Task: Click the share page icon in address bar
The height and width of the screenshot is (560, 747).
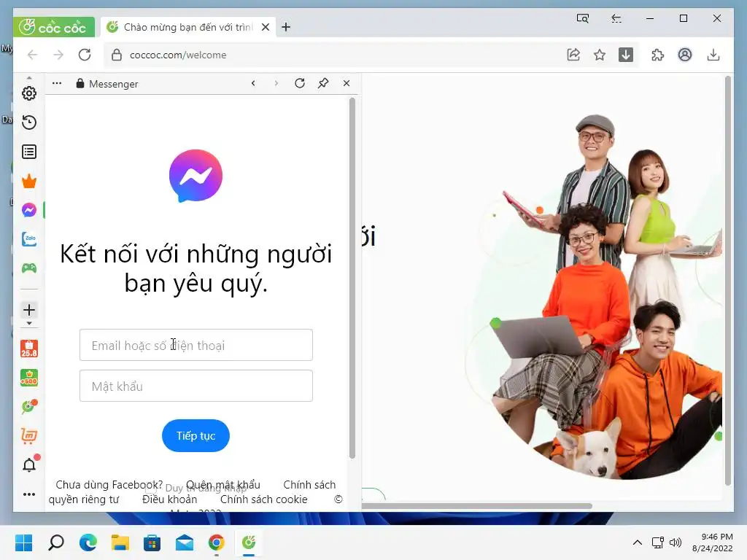Action: 573,55
